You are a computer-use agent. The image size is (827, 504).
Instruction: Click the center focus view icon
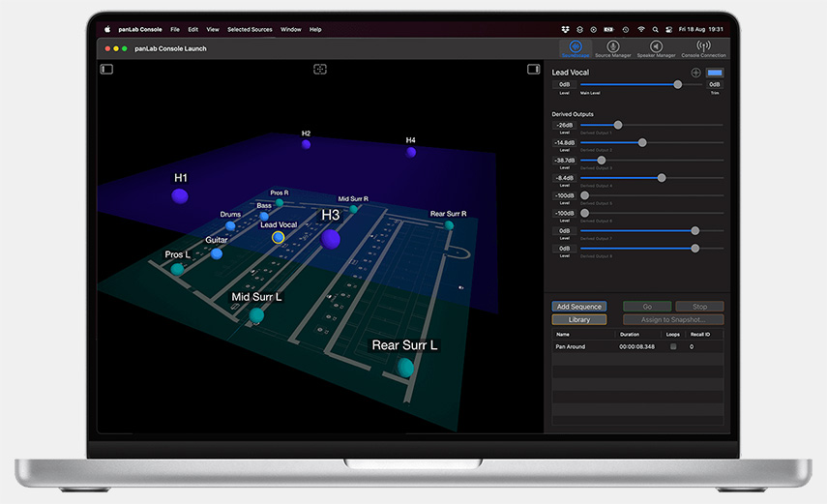tap(320, 69)
